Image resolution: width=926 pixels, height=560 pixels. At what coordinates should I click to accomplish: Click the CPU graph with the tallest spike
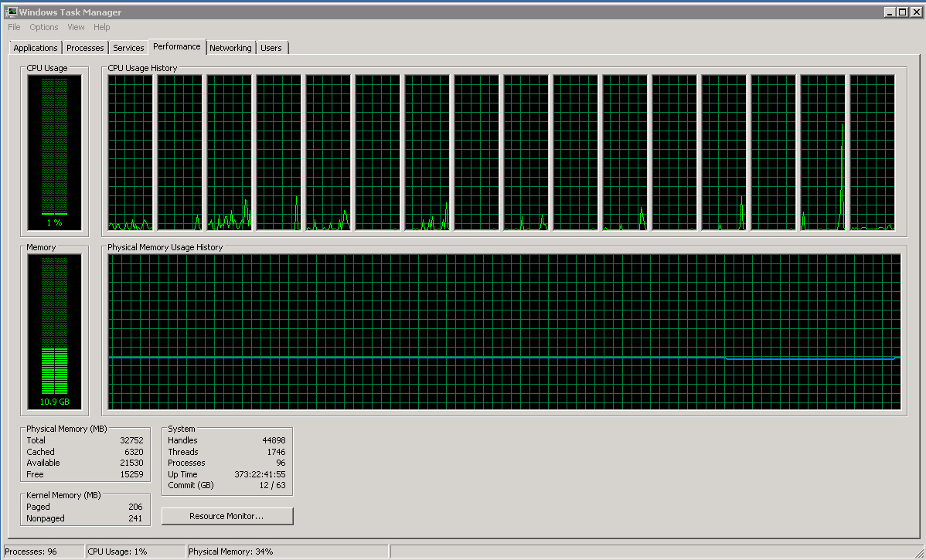(822, 152)
